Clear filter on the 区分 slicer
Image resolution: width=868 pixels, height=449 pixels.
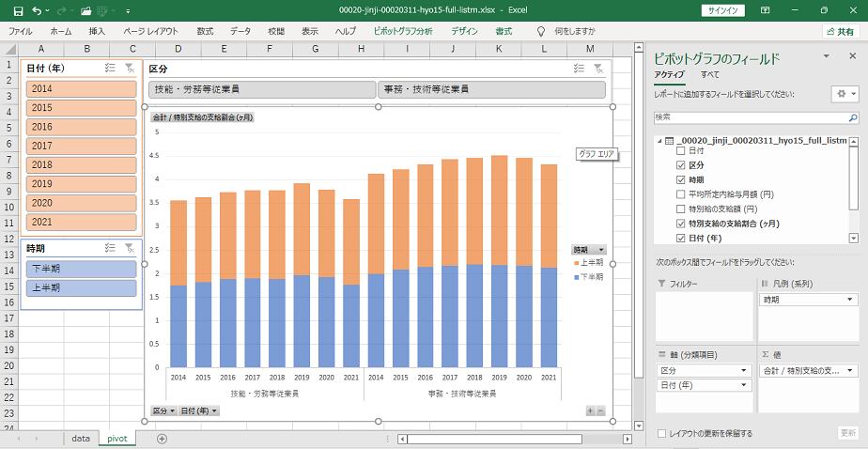[x=598, y=69]
